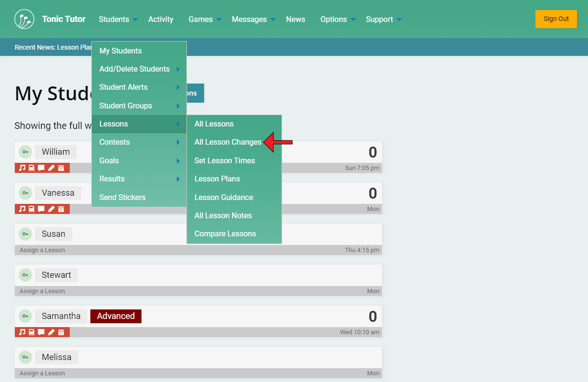This screenshot has width=588, height=382.
Task: Click the speech bubble icon in William's row
Action: point(42,168)
